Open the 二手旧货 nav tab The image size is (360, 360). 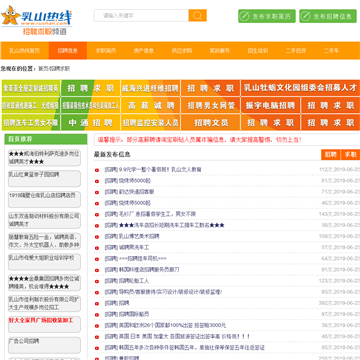click(x=296, y=51)
